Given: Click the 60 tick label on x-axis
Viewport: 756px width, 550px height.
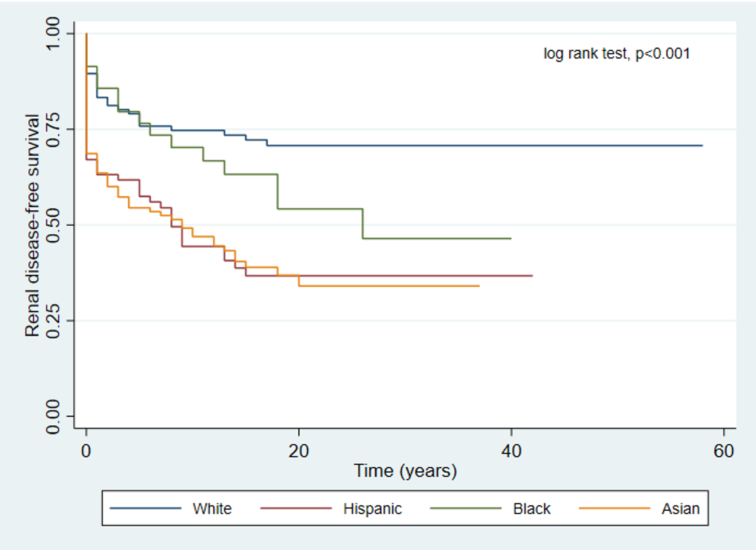Looking at the screenshot, I should coord(724,451).
